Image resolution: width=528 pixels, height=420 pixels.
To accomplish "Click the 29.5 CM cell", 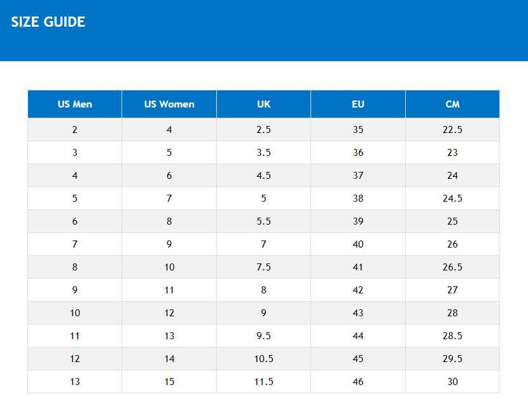I will tap(452, 359).
